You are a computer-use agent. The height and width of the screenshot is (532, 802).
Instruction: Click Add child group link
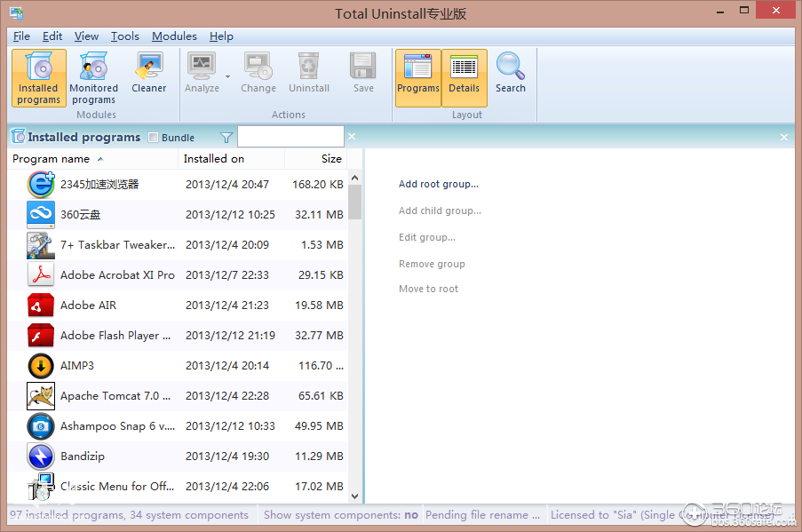pyautogui.click(x=440, y=210)
